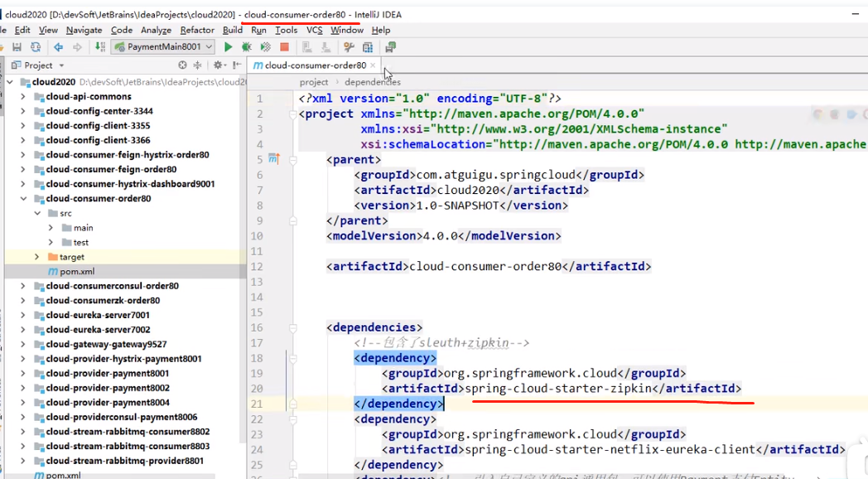The image size is (868, 479).
Task: Expand the target folder
Action: pos(37,257)
